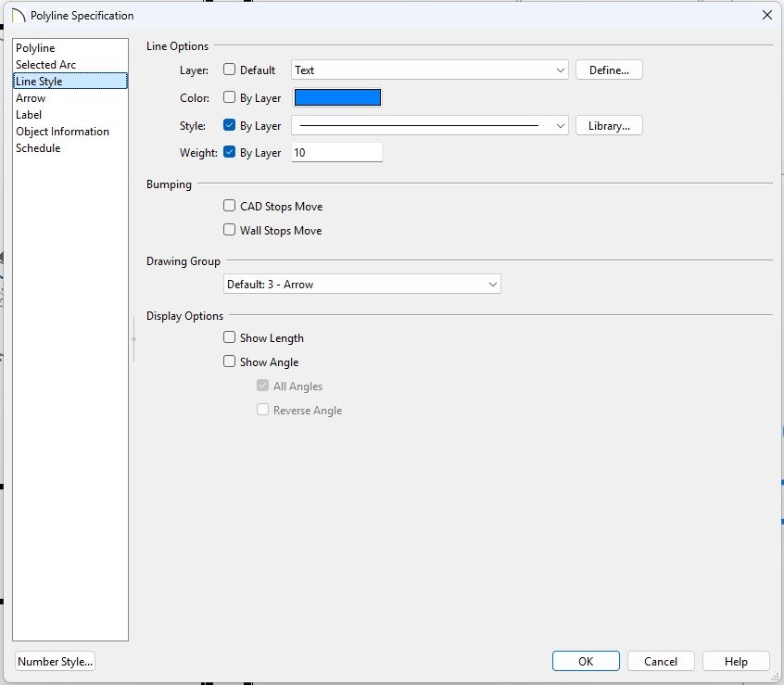Open the Drawing Group dropdown
Image resolution: width=784 pixels, height=685 pixels.
point(361,285)
